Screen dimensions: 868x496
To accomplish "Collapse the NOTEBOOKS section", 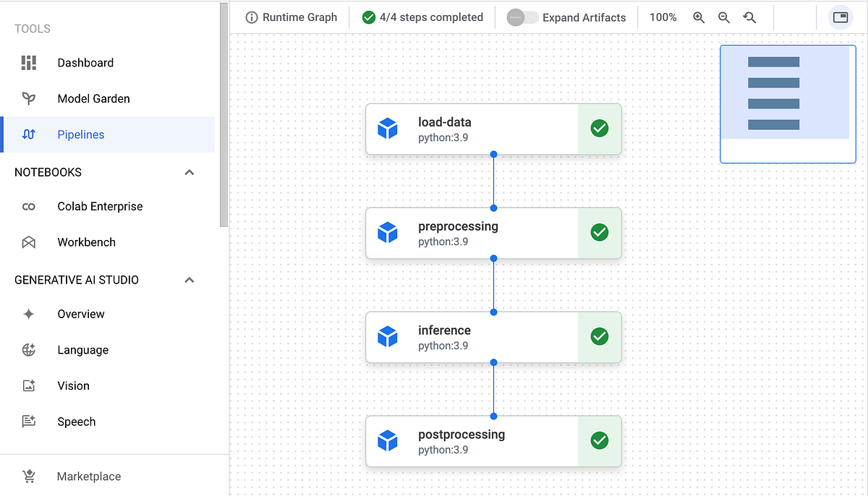I will (x=189, y=172).
